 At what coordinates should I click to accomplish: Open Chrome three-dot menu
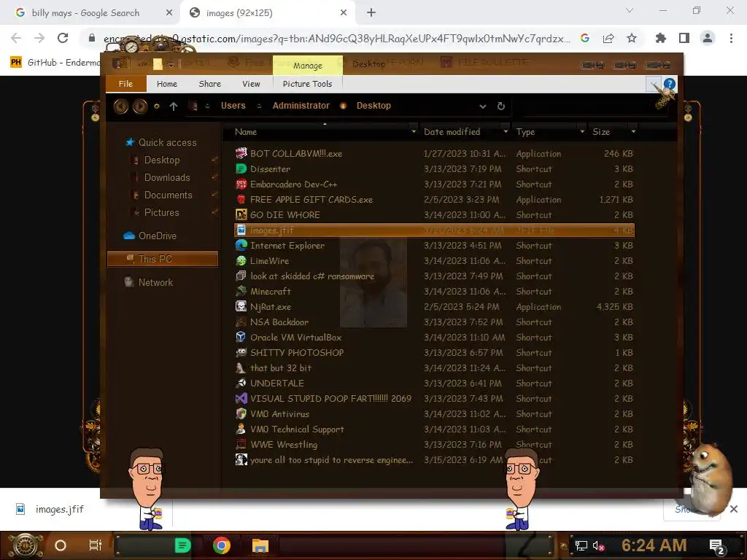pos(731,38)
